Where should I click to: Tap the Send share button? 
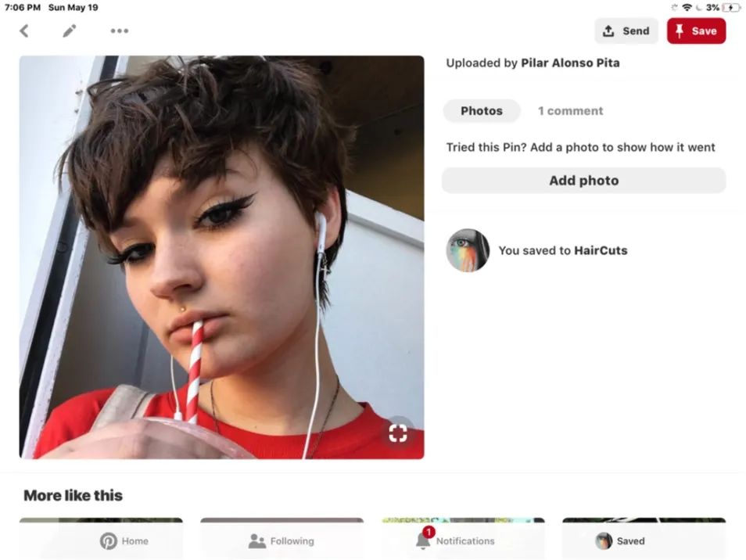tap(626, 31)
